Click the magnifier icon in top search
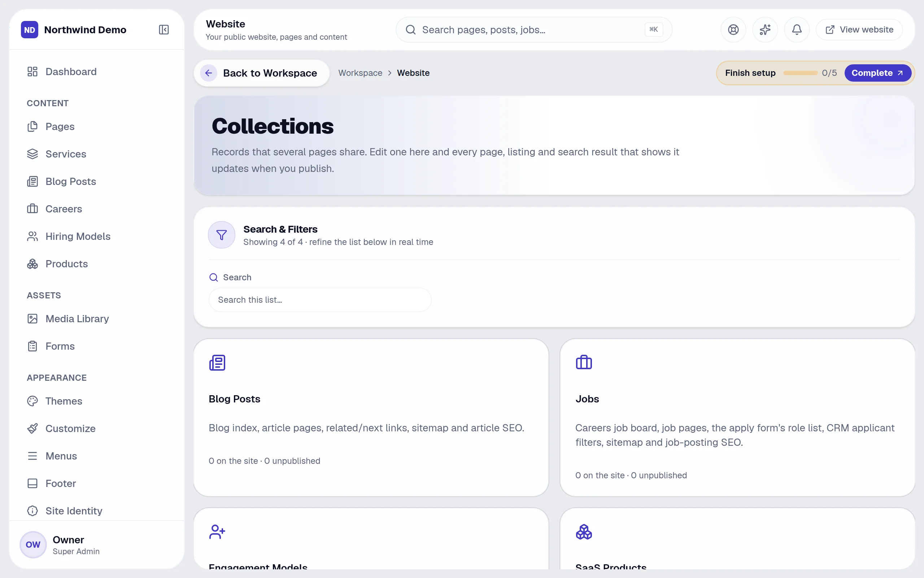The image size is (924, 578). (410, 30)
